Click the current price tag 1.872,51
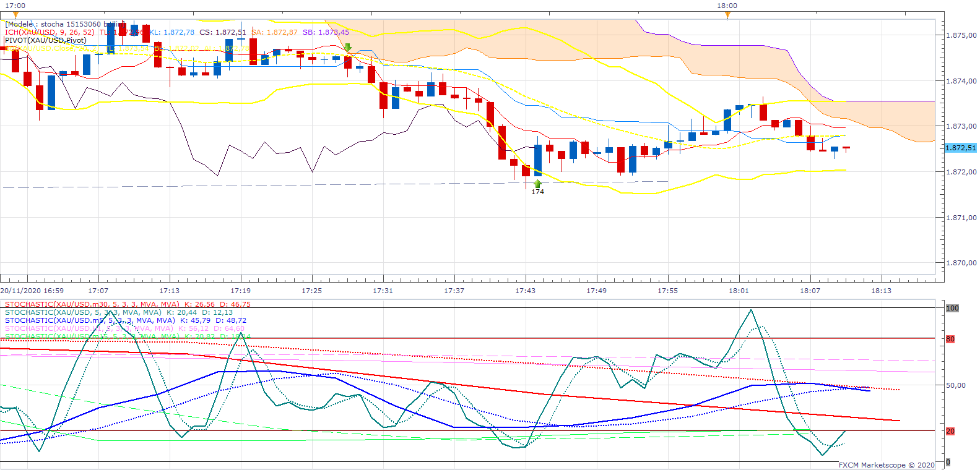Image resolution: width=980 pixels, height=470 pixels. pos(960,148)
